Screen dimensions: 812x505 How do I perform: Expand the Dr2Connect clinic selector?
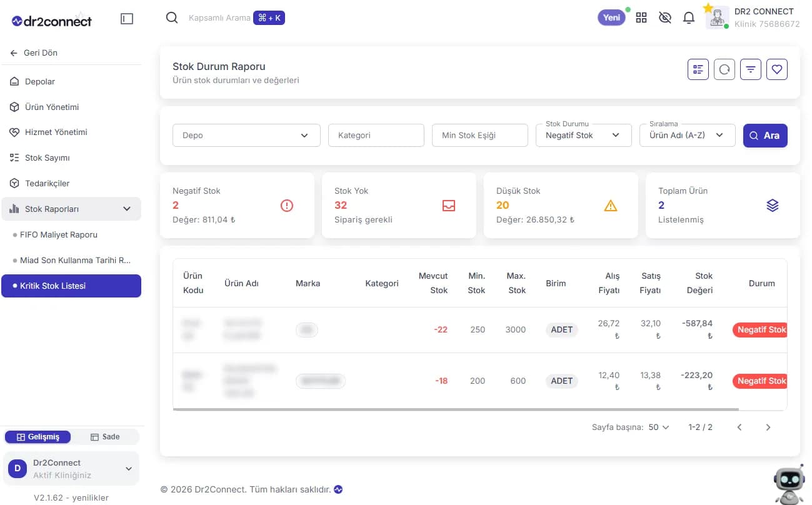click(71, 468)
